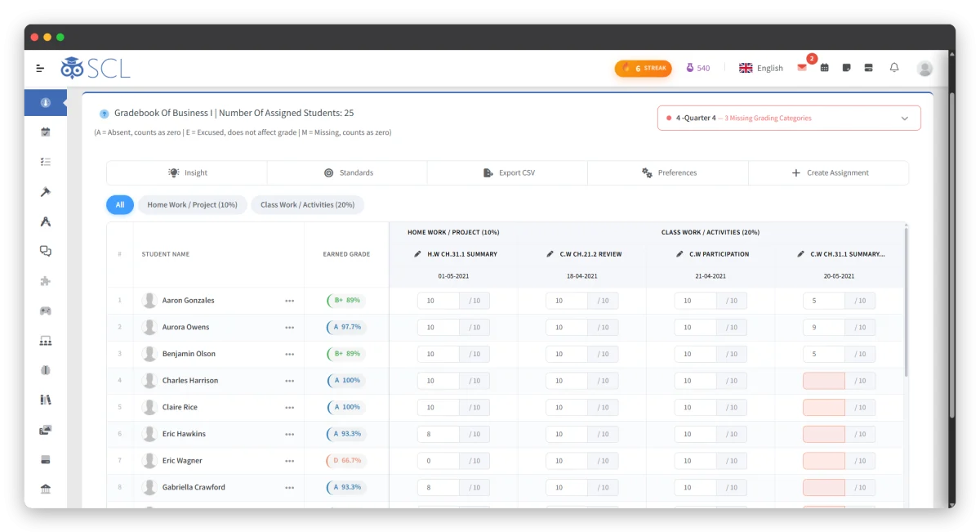The height and width of the screenshot is (532, 980).
Task: Edit the C.W PARTICIPATION pencil icon
Action: click(x=679, y=254)
